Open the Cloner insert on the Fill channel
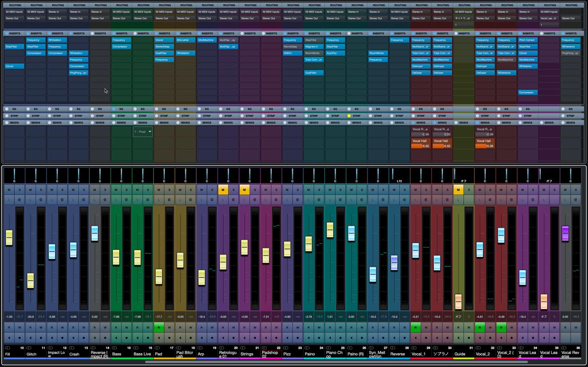This screenshot has width=588, height=367. (x=14, y=66)
